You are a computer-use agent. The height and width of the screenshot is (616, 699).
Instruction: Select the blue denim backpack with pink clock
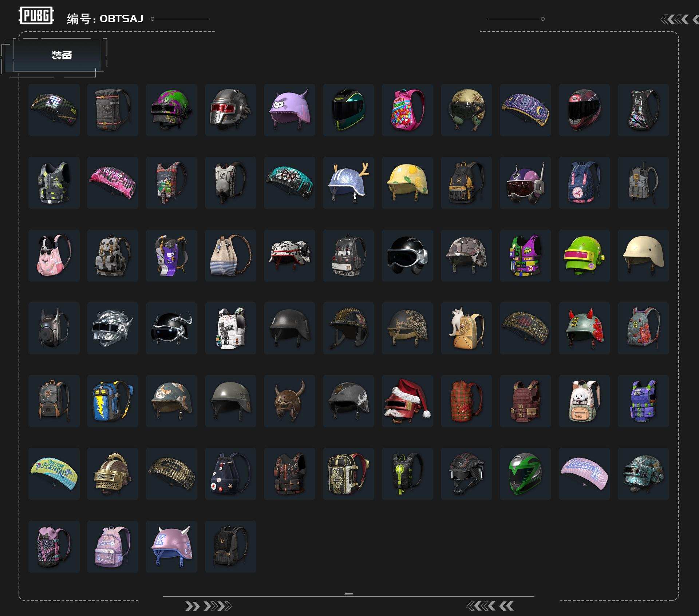click(x=584, y=183)
